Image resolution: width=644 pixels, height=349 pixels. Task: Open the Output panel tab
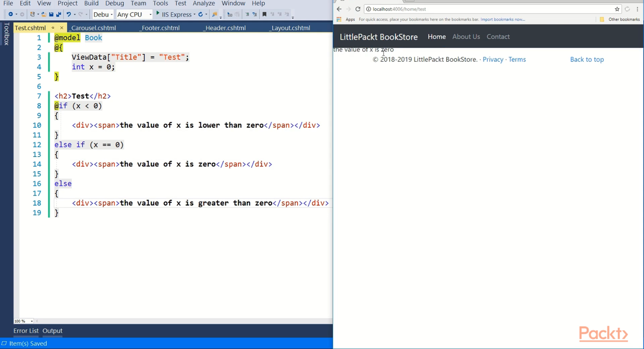pos(53,331)
